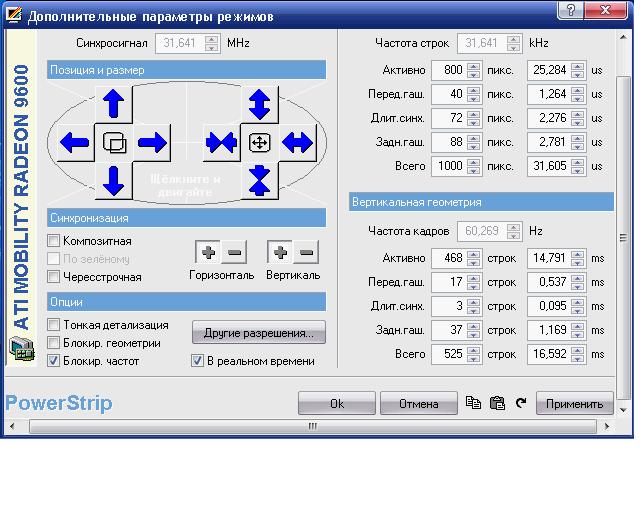Image resolution: width=640 pixels, height=512 pixels.
Task: Copy timings to clipboard icon
Action: (x=474, y=404)
